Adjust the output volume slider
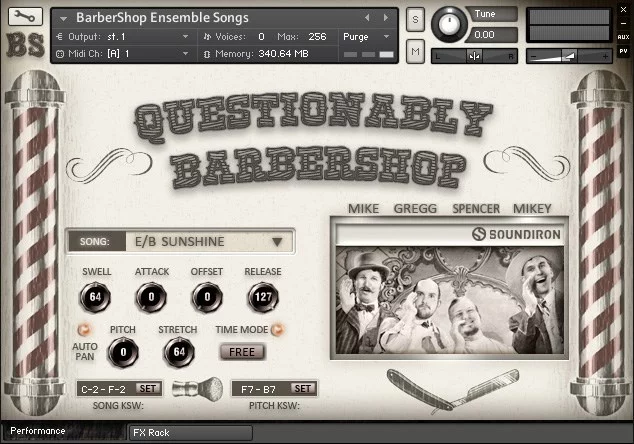Screen dimensions: 634x444 pyautogui.click(x=569, y=56)
